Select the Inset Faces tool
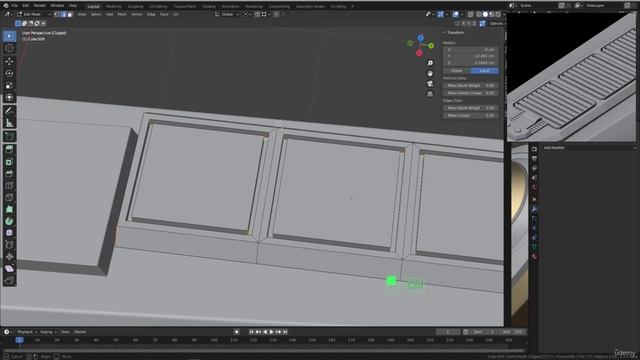The width and height of the screenshot is (640, 360). click(9, 162)
